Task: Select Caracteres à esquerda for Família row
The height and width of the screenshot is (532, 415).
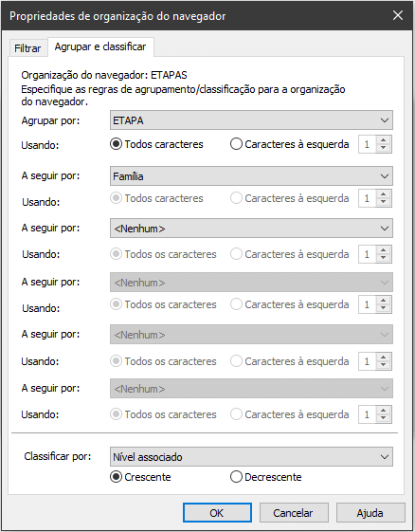Action: pos(290,198)
